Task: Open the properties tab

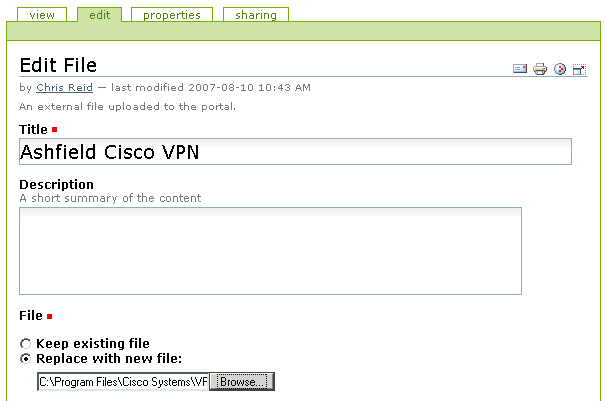Action: coord(171,15)
